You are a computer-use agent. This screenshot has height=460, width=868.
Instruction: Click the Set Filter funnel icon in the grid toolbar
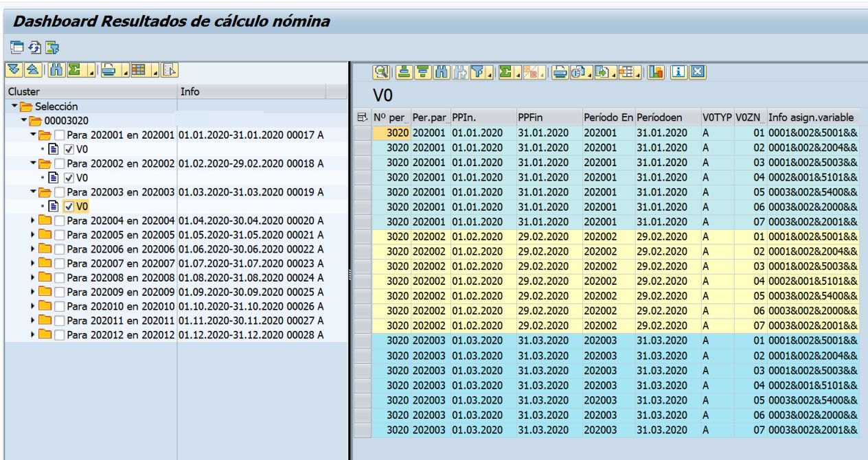[477, 72]
